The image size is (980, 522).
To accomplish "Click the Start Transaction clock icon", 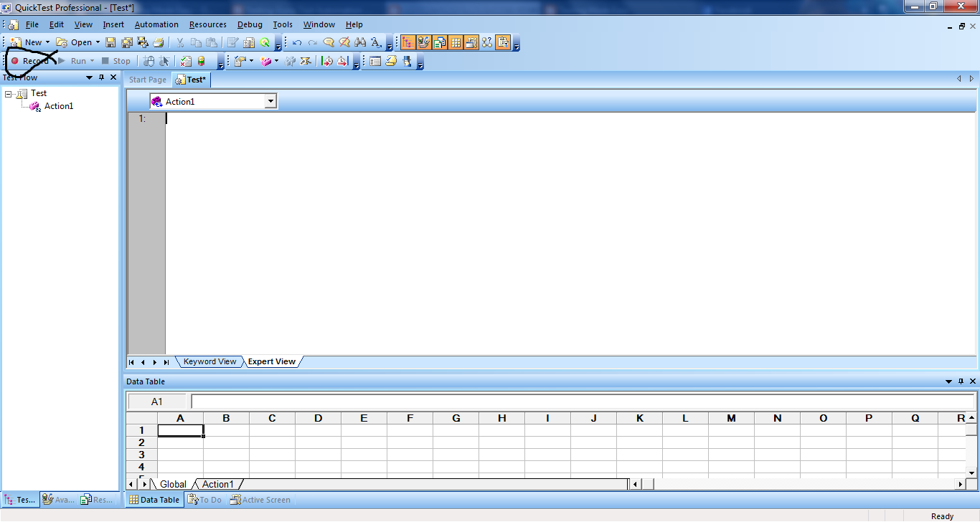I will pyautogui.click(x=327, y=61).
